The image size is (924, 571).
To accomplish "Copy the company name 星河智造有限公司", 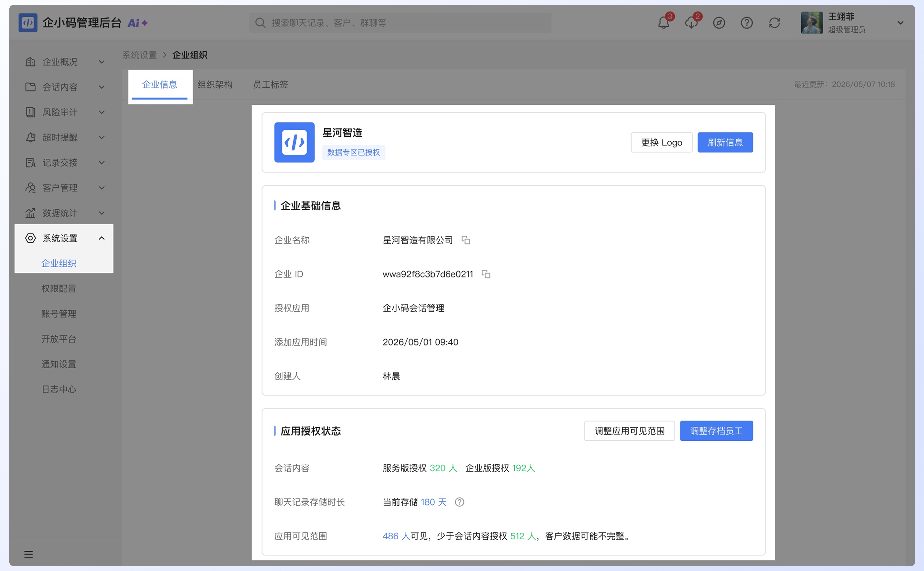I will [466, 240].
